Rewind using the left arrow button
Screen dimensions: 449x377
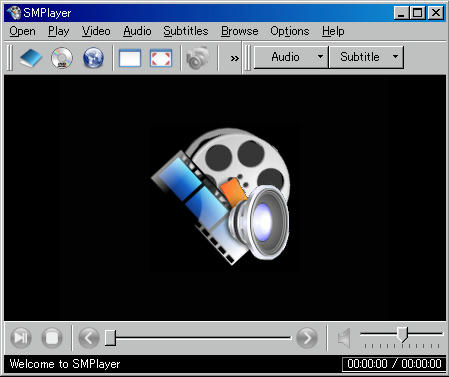click(89, 338)
